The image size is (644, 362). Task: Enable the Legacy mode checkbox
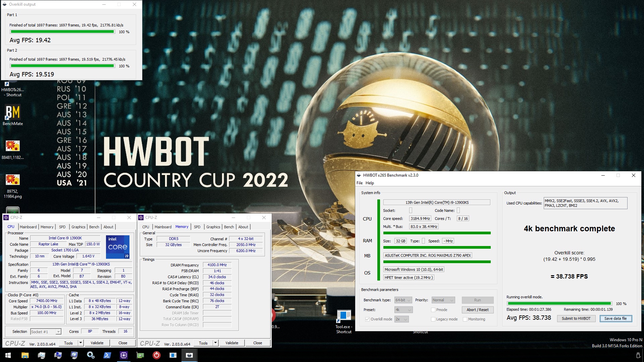(433, 319)
